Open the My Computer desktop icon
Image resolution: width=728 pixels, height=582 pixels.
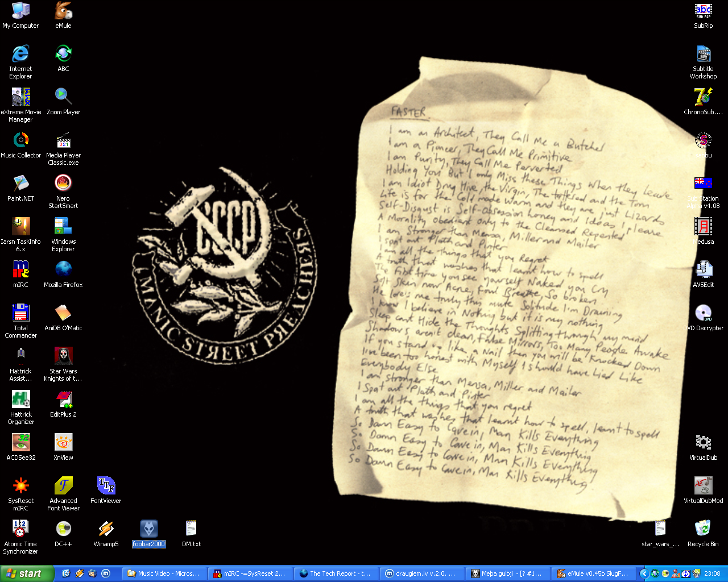click(20, 15)
